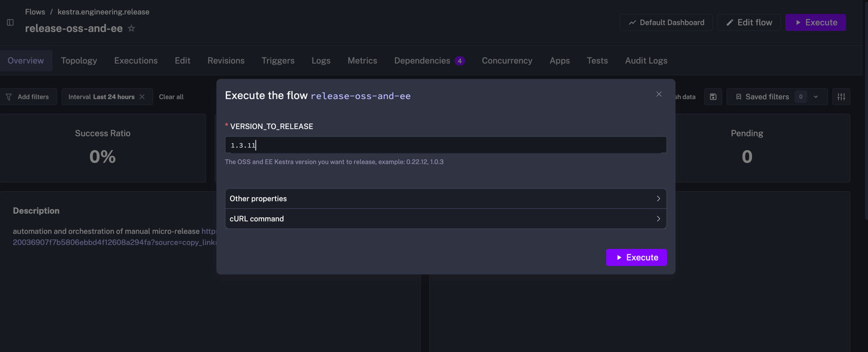The width and height of the screenshot is (868, 352).
Task: Open the filter settings sliders icon
Action: [841, 97]
